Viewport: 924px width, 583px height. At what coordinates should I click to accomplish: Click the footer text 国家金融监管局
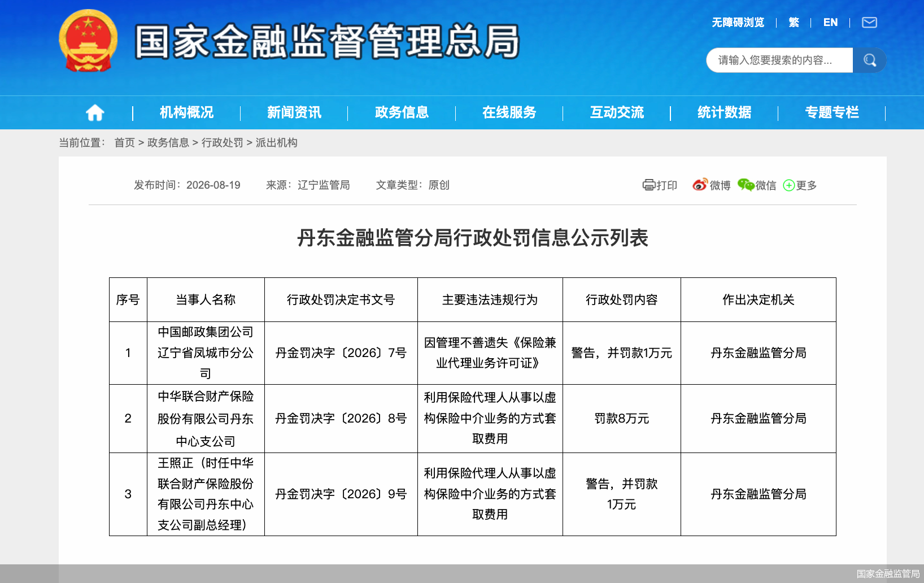(888, 574)
